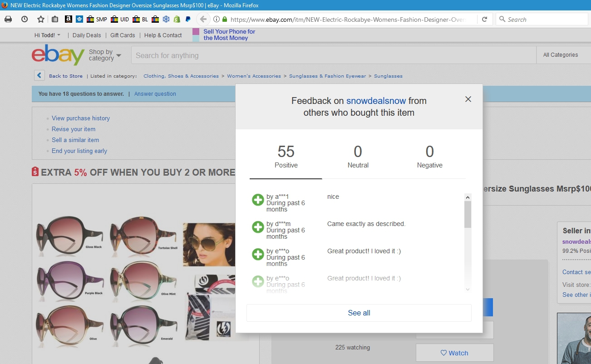
Task: Click green plus icon for d***m feedback
Action: [x=258, y=227]
